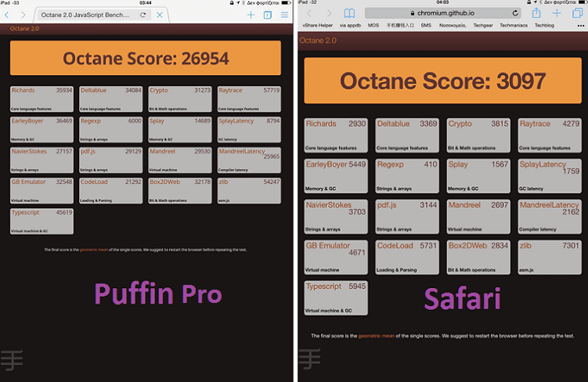Select Mandreel 2697 result box
The height and width of the screenshot is (382, 588).
click(478, 217)
